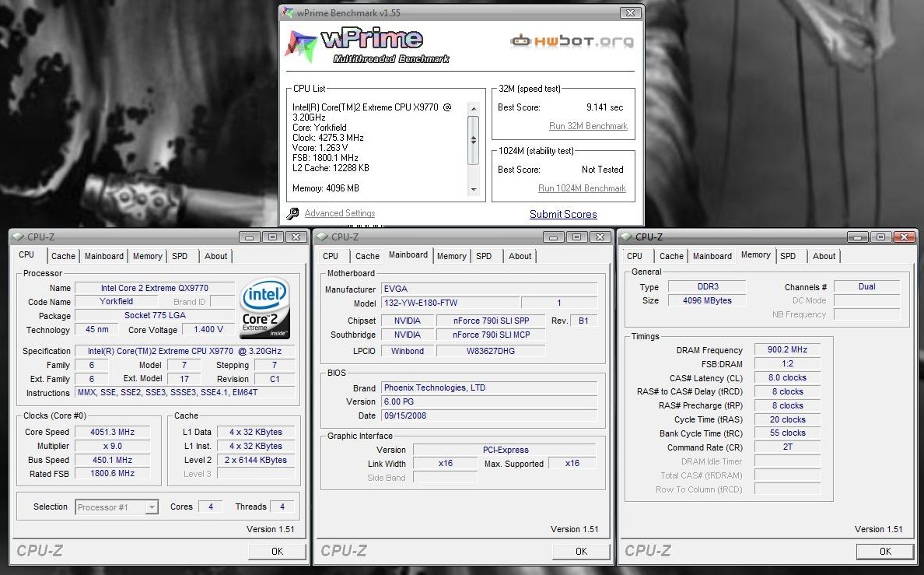This screenshot has width=924, height=575.
Task: Close the wPrime Benchmark window
Action: [630, 12]
